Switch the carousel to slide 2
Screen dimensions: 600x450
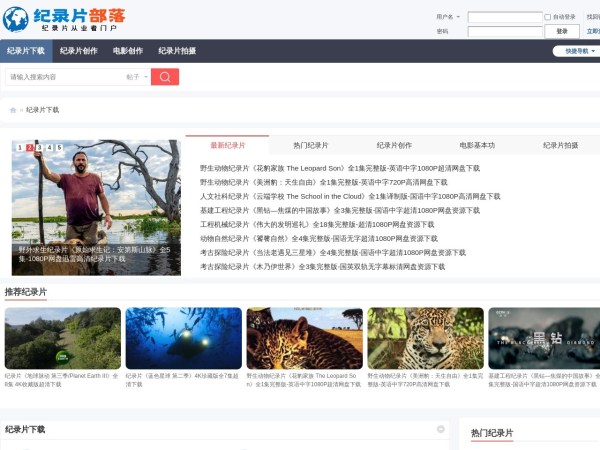click(x=30, y=148)
